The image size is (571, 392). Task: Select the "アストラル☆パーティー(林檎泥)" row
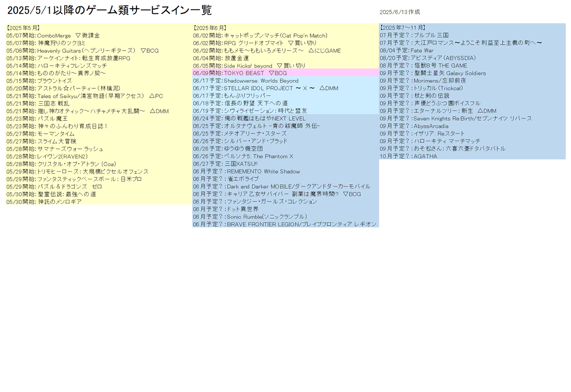click(98, 88)
